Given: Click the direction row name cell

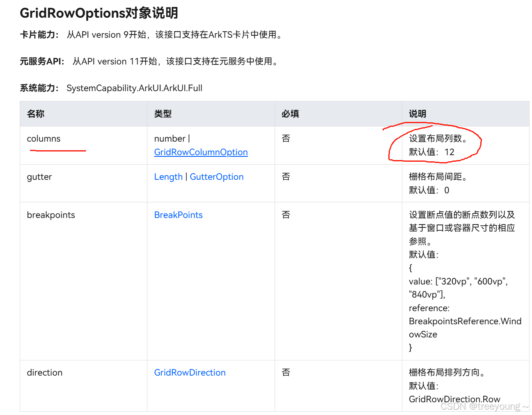Looking at the screenshot, I should click(x=45, y=372).
